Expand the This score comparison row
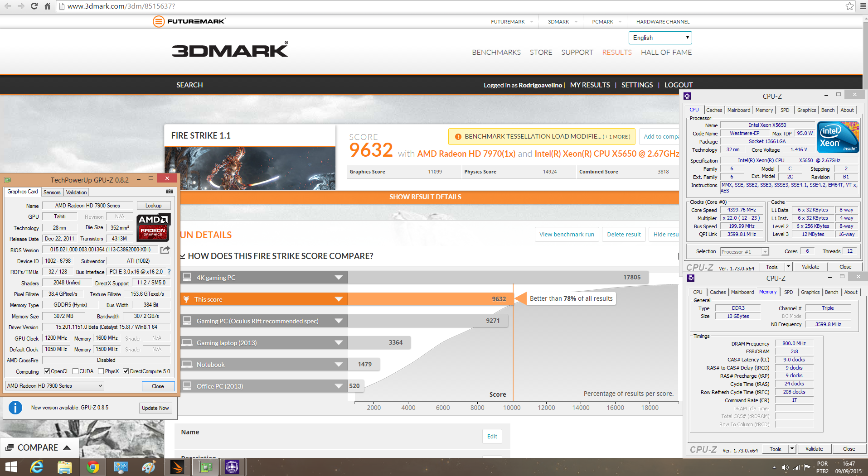Image resolution: width=868 pixels, height=476 pixels. [339, 299]
